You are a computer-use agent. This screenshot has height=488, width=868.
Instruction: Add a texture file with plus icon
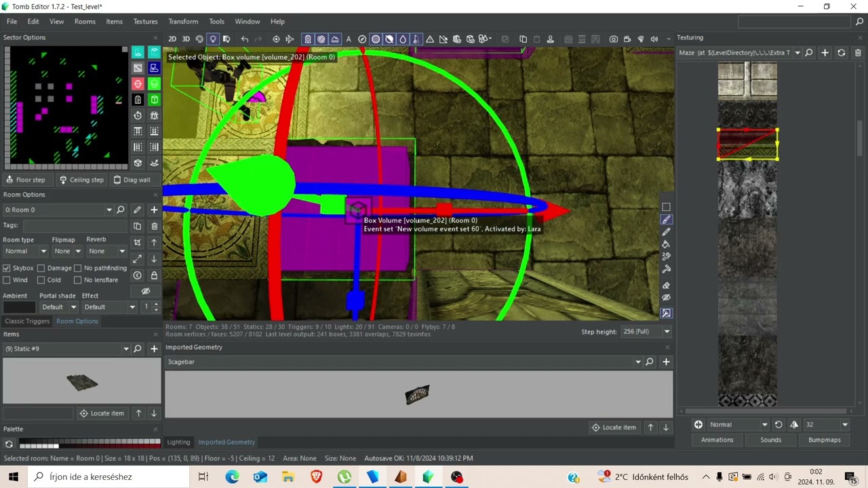click(x=825, y=53)
